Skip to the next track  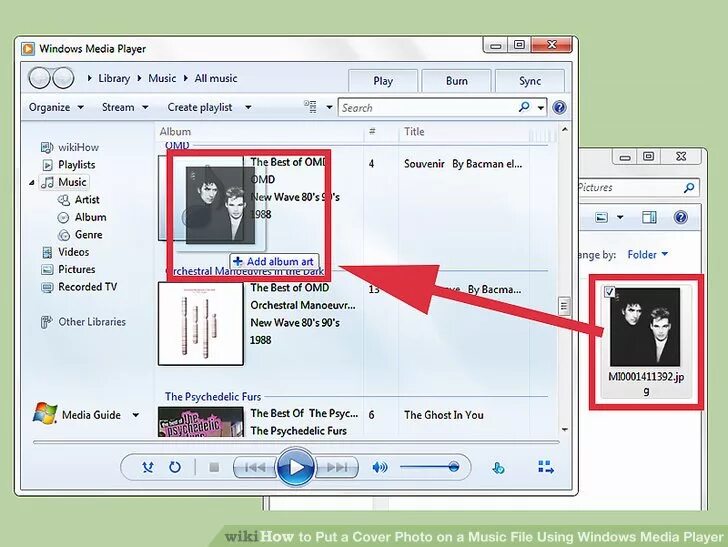(x=337, y=467)
